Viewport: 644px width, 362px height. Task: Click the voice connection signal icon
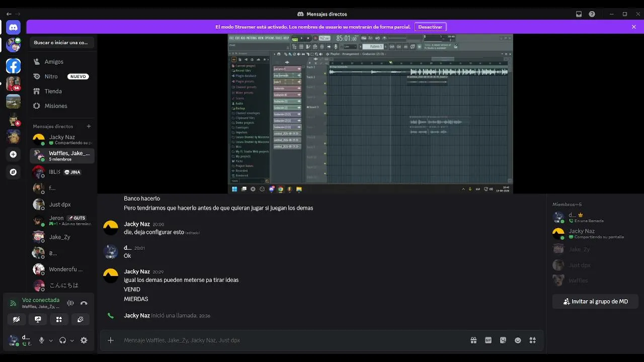13,303
